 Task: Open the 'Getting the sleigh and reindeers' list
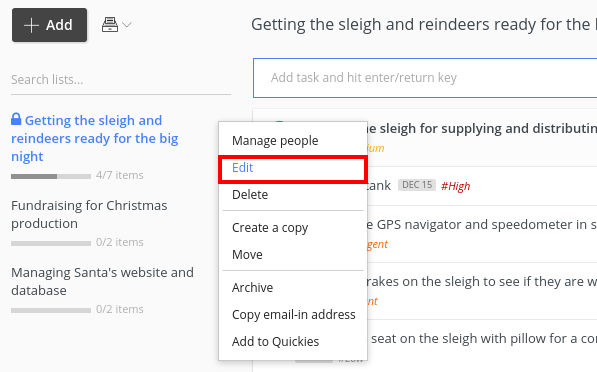[94, 138]
